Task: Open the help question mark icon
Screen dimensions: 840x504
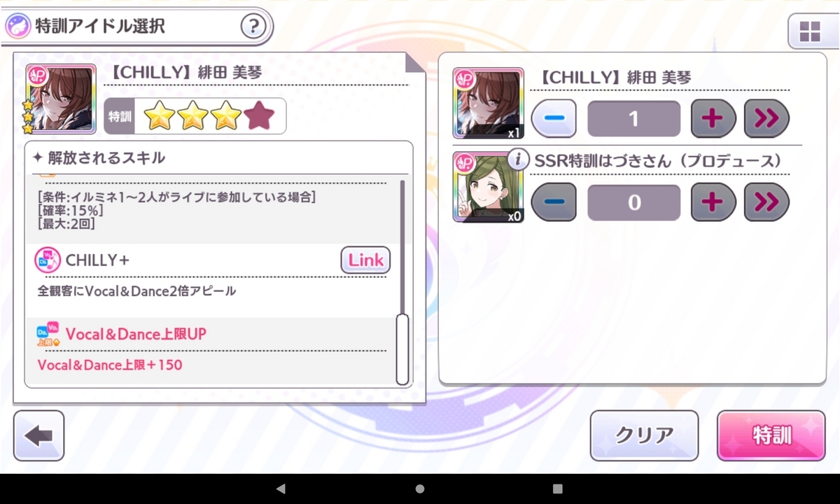Action: pyautogui.click(x=253, y=27)
